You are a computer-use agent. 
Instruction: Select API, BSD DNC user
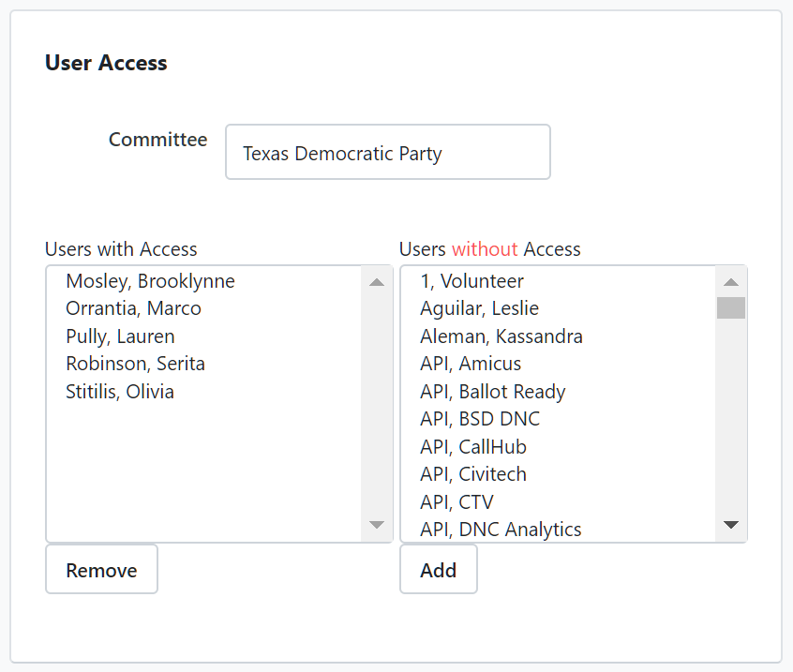[x=480, y=419]
